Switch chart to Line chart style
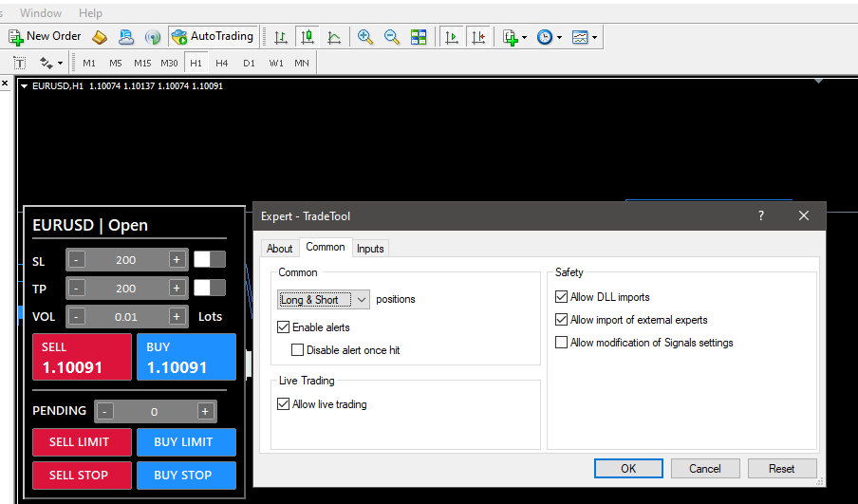This screenshot has width=858, height=504. [334, 37]
